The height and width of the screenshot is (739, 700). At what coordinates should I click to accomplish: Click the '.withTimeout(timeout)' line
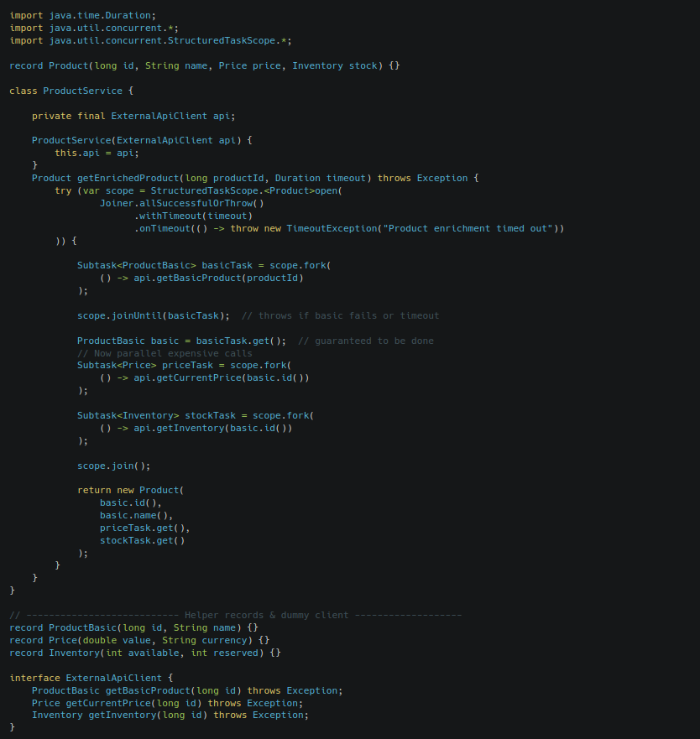click(193, 216)
